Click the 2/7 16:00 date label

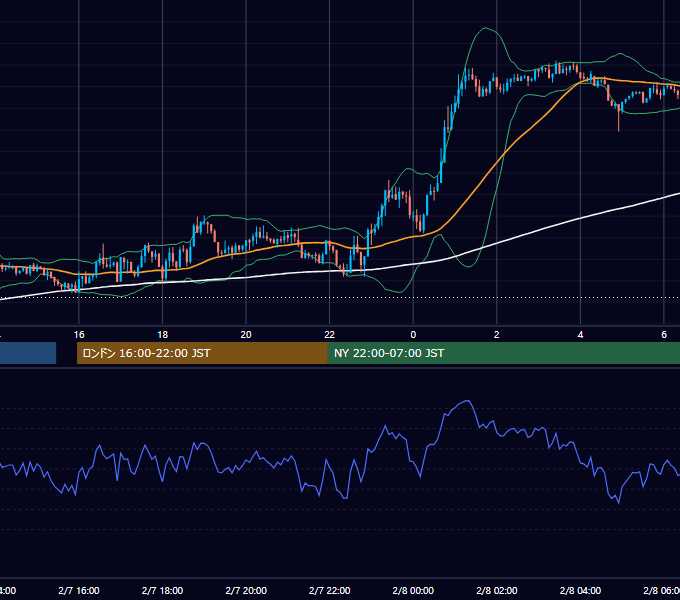point(79,590)
